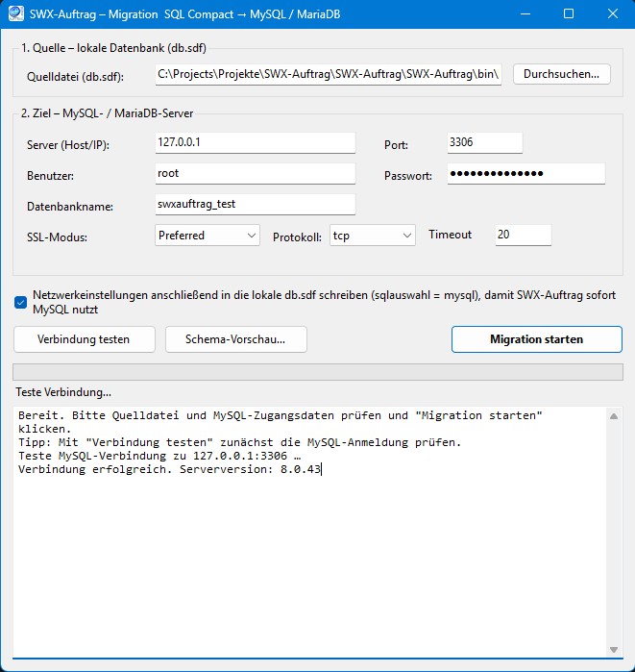The width and height of the screenshot is (635, 672).
Task: Click the Server (Host/IP) field
Action: pos(256,142)
